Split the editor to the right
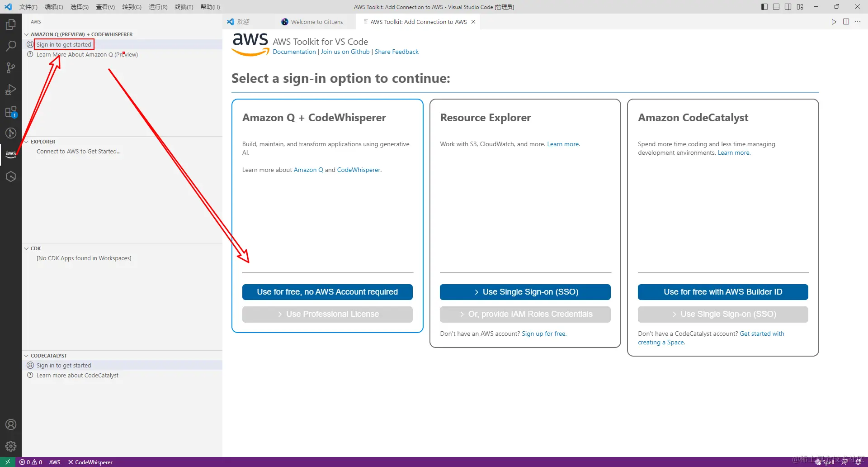 pos(846,22)
